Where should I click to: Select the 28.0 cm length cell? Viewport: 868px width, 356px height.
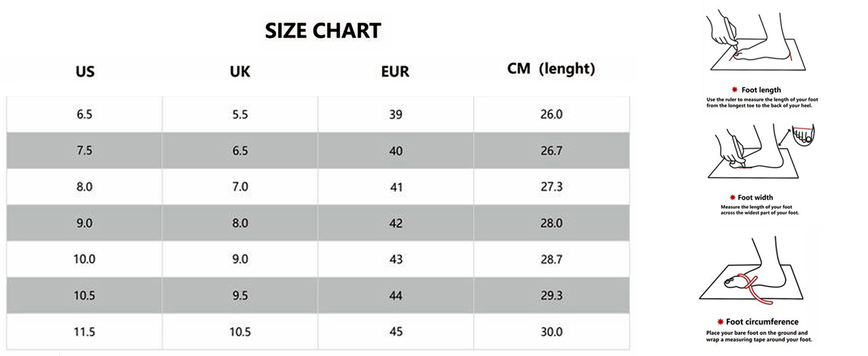coord(551,223)
